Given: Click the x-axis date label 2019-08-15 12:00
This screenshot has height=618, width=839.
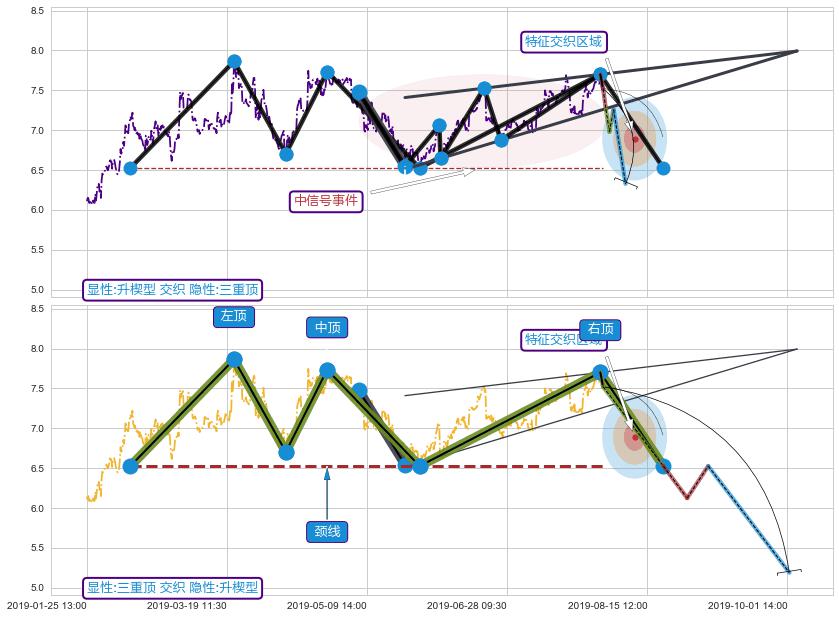Looking at the screenshot, I should [x=608, y=605].
